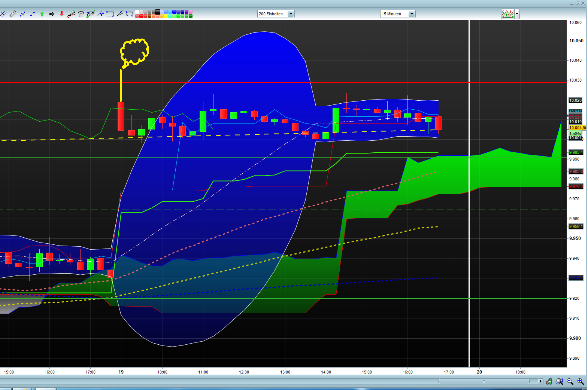The height and width of the screenshot is (390, 588).
Task: Insert a green up arrow marker
Action: tap(42, 14)
